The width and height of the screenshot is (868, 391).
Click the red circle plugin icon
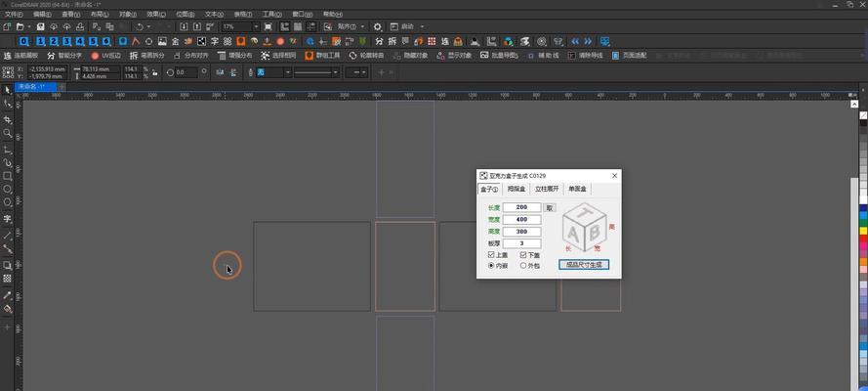pos(280,41)
